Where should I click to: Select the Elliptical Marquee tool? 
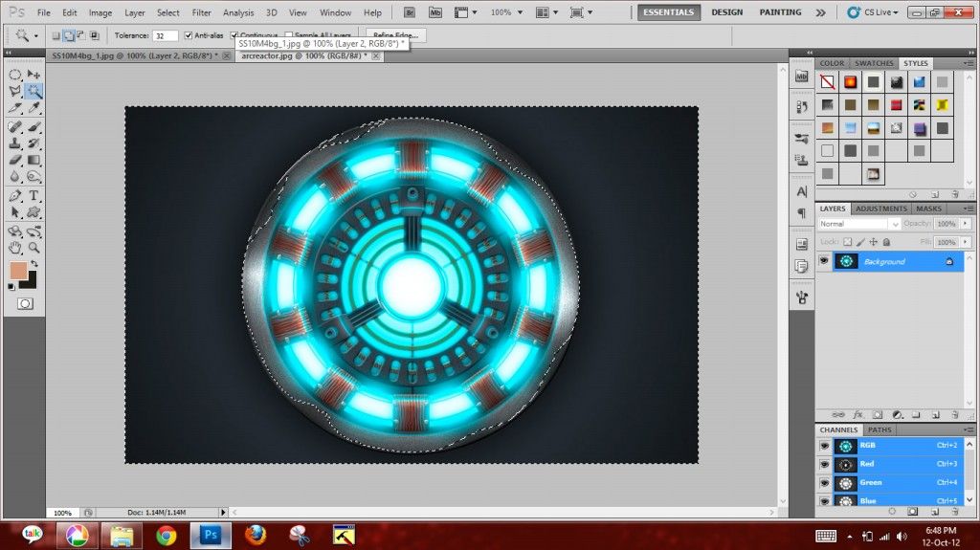[x=15, y=75]
